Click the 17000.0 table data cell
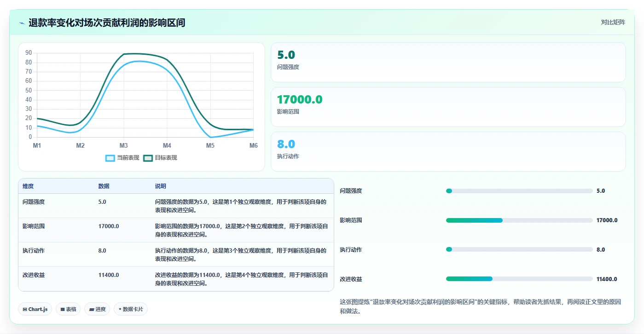The width and height of the screenshot is (644, 334). (109, 226)
